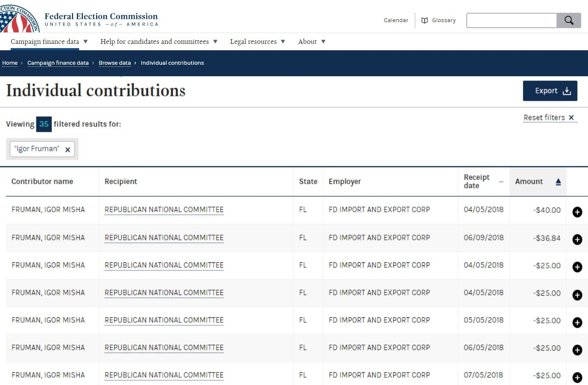Open the Glossary with the book icon
The height and width of the screenshot is (385, 588).
coord(439,20)
